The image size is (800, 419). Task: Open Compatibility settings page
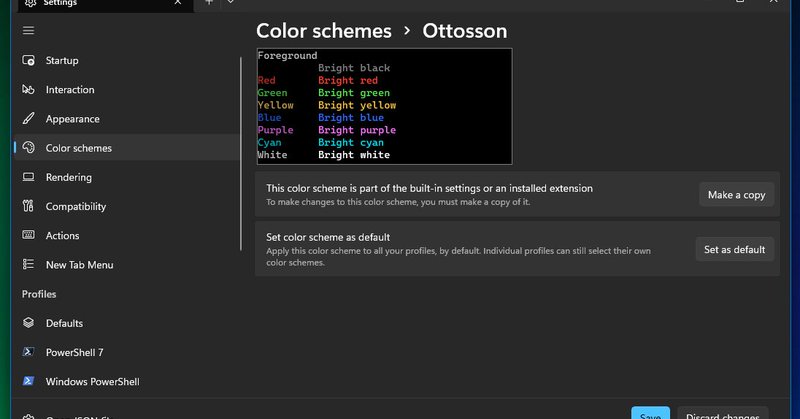click(x=128, y=206)
